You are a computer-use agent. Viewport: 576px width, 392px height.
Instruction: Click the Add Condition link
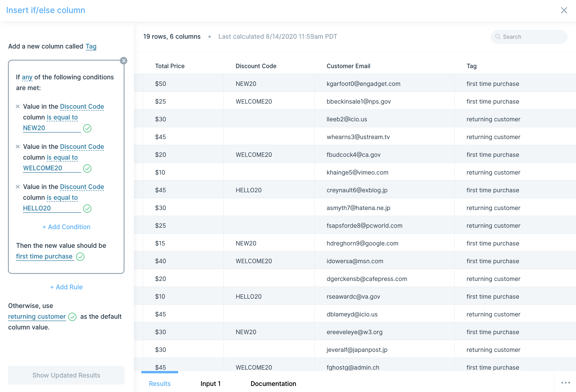tap(66, 227)
